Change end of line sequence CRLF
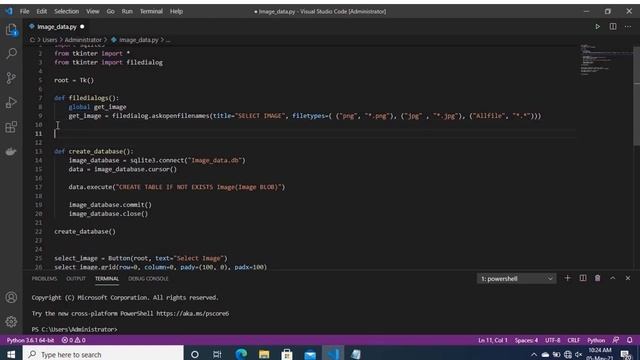 pyautogui.click(x=573, y=340)
